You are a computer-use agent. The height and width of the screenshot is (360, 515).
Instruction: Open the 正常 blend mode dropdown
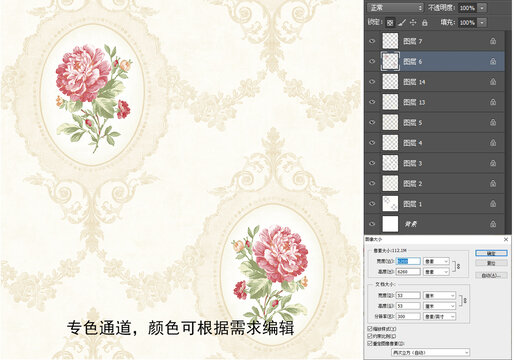[x=395, y=8]
